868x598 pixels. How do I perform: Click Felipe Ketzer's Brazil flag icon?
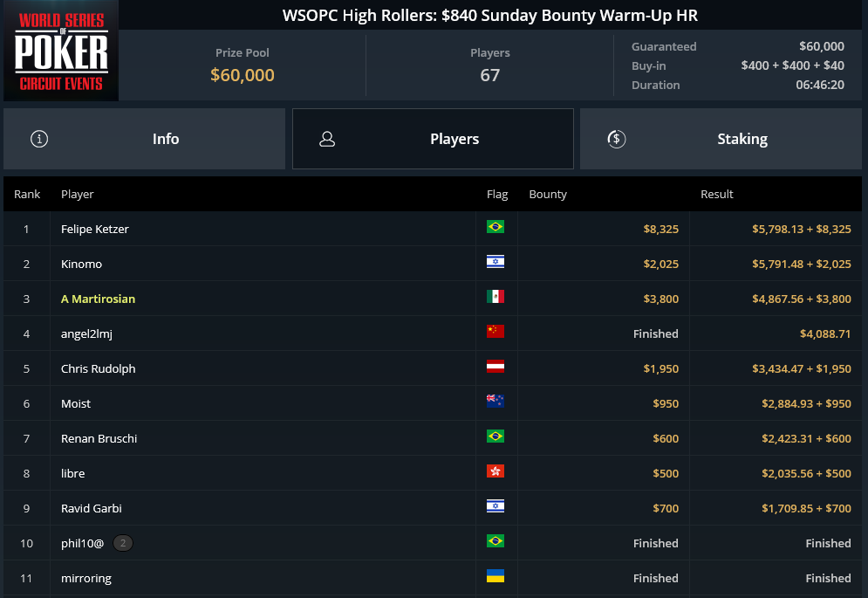pos(495,227)
